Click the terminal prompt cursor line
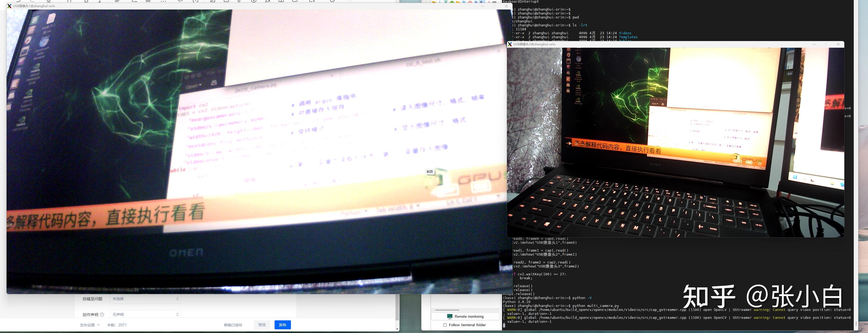Viewport: 868px width, 333px height. coord(504,326)
